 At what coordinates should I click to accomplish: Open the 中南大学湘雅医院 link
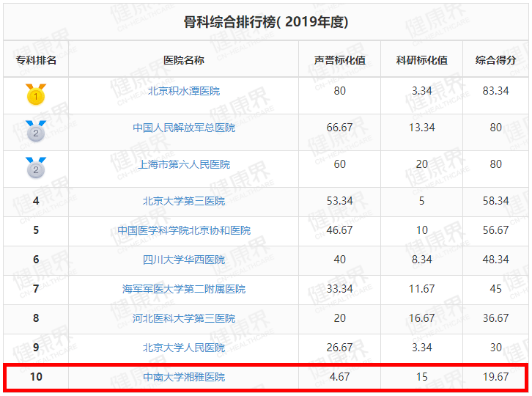tap(184, 377)
